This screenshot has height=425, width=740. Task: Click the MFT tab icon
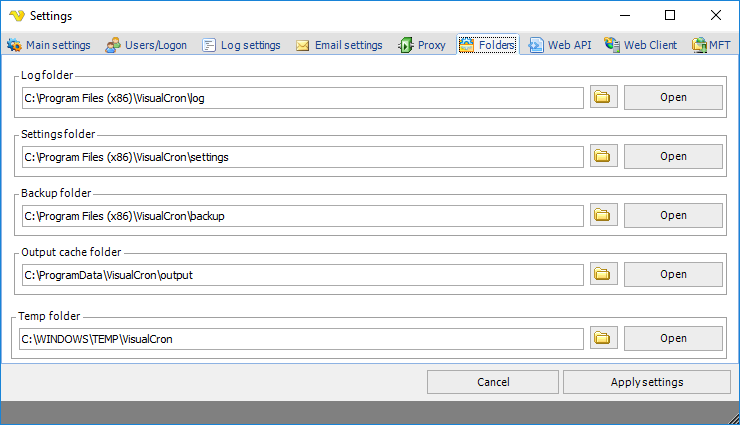click(x=699, y=45)
